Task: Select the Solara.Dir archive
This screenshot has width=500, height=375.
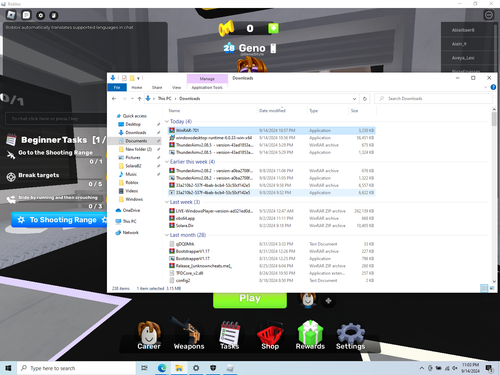Action: 271,226
